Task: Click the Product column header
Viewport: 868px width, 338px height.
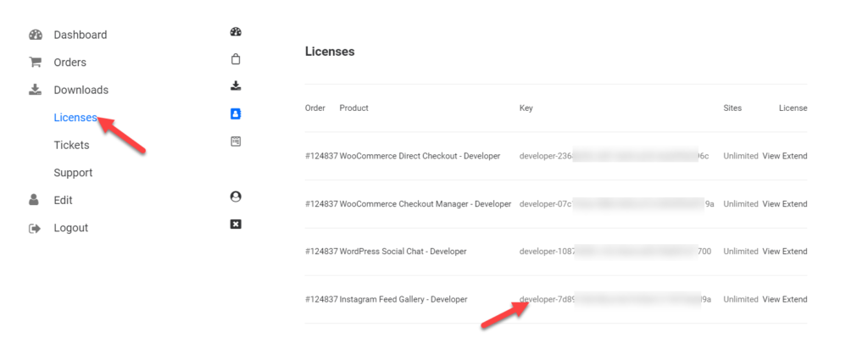Action: click(353, 108)
